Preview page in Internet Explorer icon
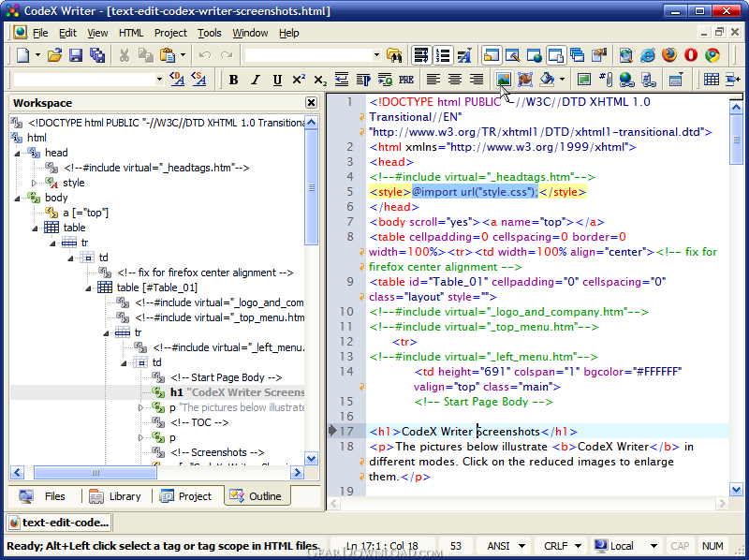The image size is (749, 560). [x=647, y=55]
